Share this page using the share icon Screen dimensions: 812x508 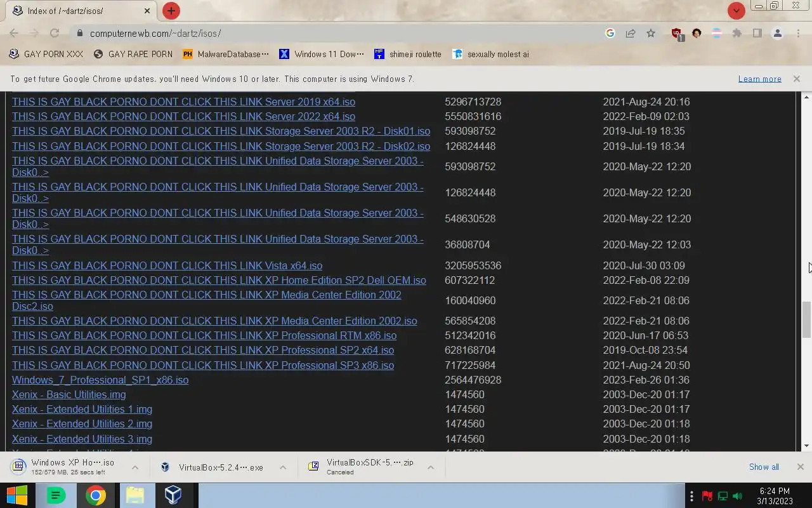pyautogui.click(x=631, y=33)
